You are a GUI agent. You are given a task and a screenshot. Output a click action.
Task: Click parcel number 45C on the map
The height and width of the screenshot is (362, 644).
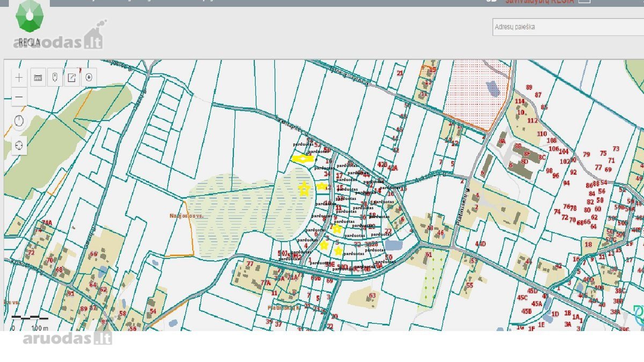coord(523,297)
